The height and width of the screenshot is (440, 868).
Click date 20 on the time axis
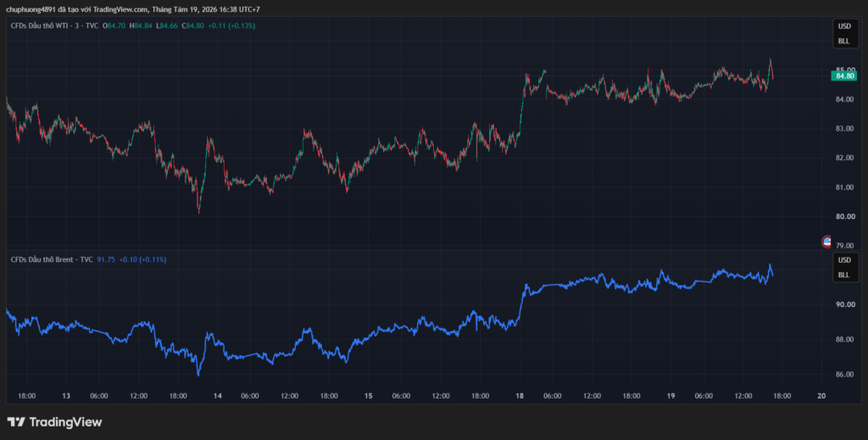coord(822,396)
